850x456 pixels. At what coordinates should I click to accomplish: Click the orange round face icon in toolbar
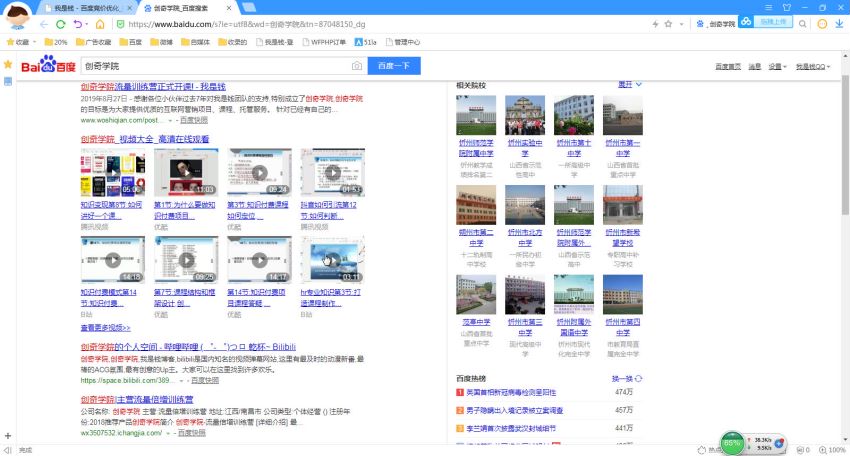point(822,24)
